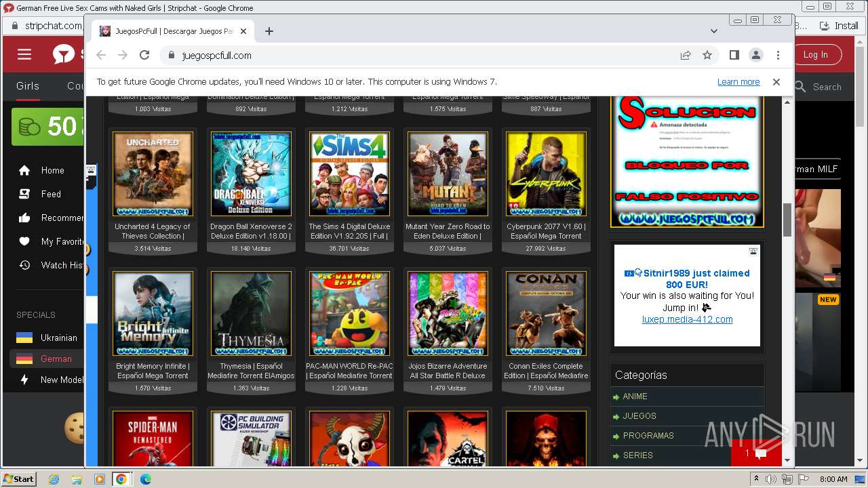Select PROGRAMAS category

pos(648,436)
